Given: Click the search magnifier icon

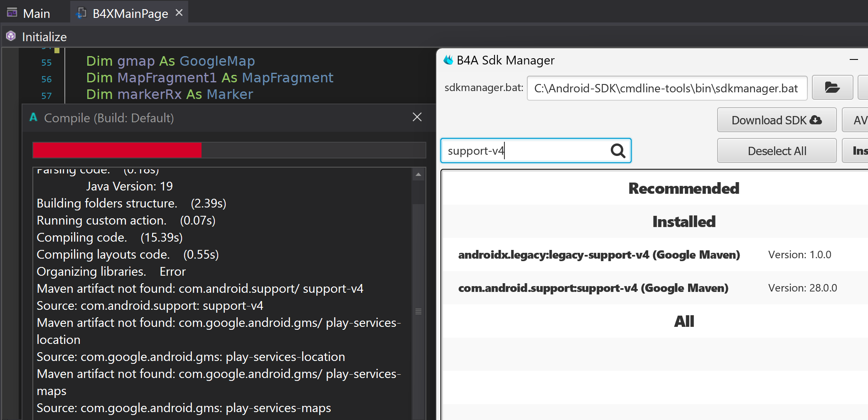Looking at the screenshot, I should (x=618, y=151).
